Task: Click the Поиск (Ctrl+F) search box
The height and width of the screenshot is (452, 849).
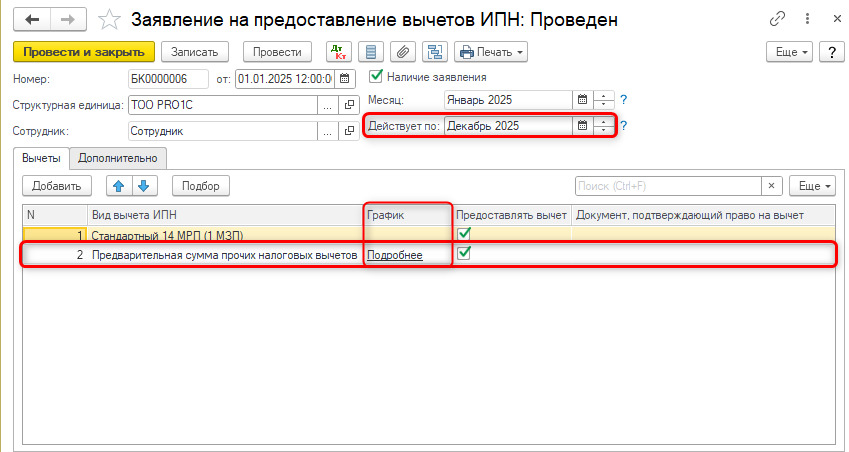Action: (x=668, y=186)
